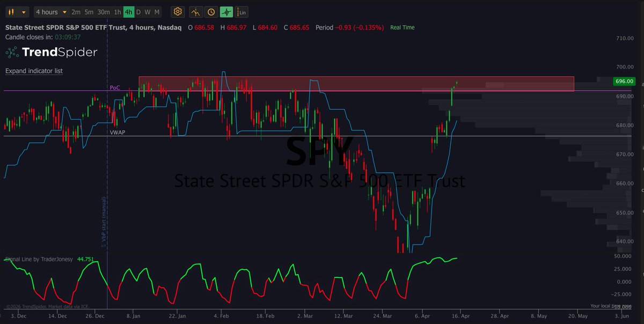Click the Close price value 685.65
The width and height of the screenshot is (644, 324).
point(299,27)
